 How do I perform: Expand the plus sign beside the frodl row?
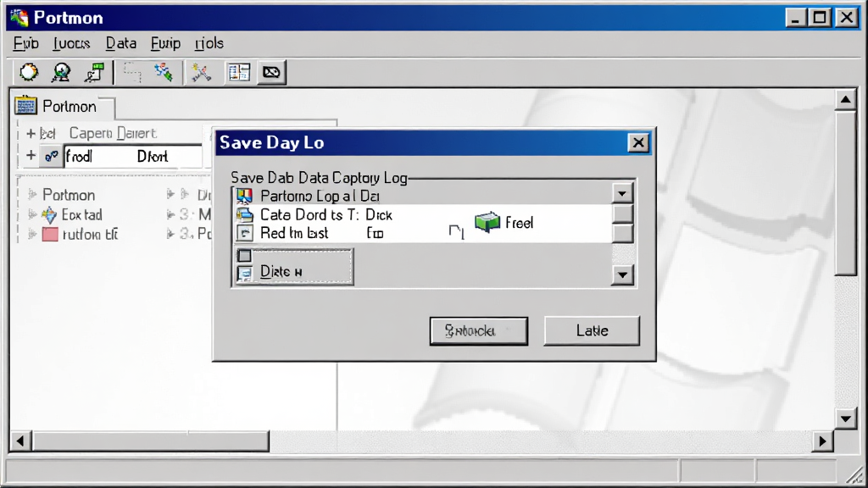(x=31, y=156)
